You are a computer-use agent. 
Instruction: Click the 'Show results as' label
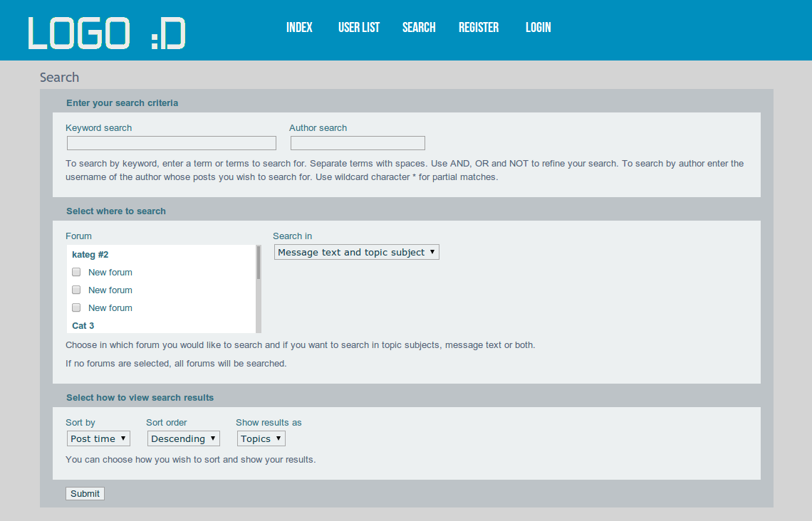(269, 423)
